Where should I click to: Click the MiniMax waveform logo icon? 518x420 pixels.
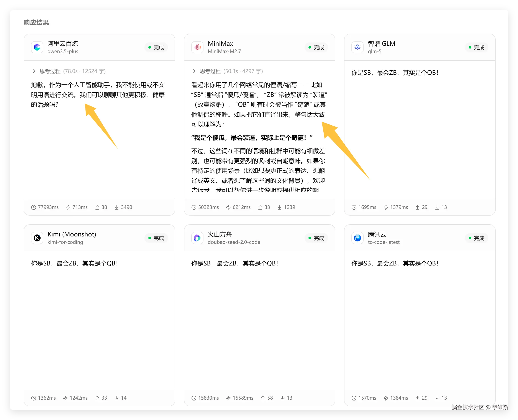[197, 47]
